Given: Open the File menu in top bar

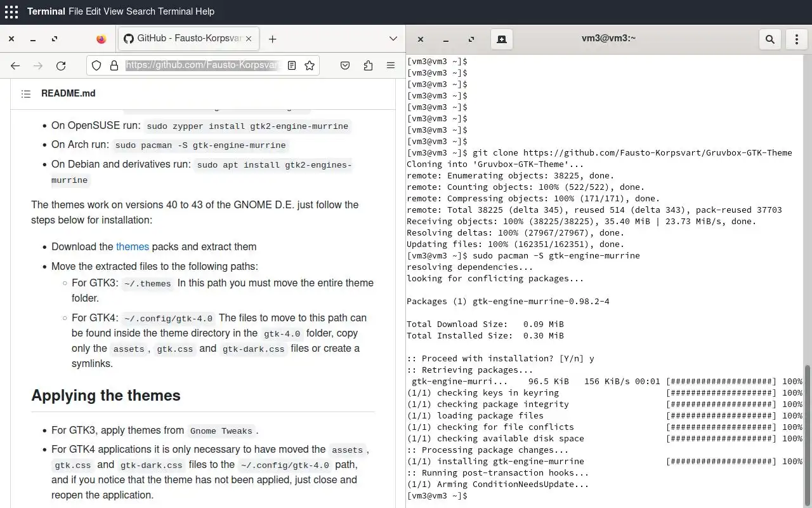Looking at the screenshot, I should click(x=75, y=11).
